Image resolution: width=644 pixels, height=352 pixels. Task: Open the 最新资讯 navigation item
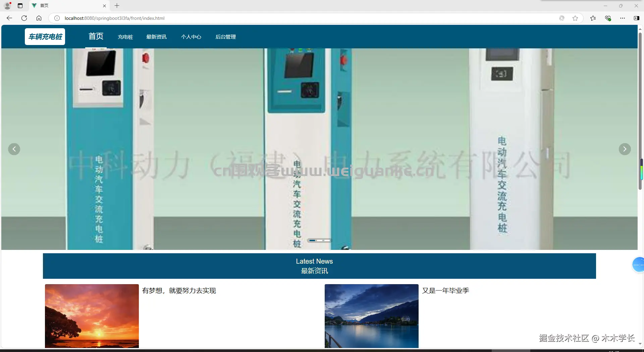(x=156, y=37)
